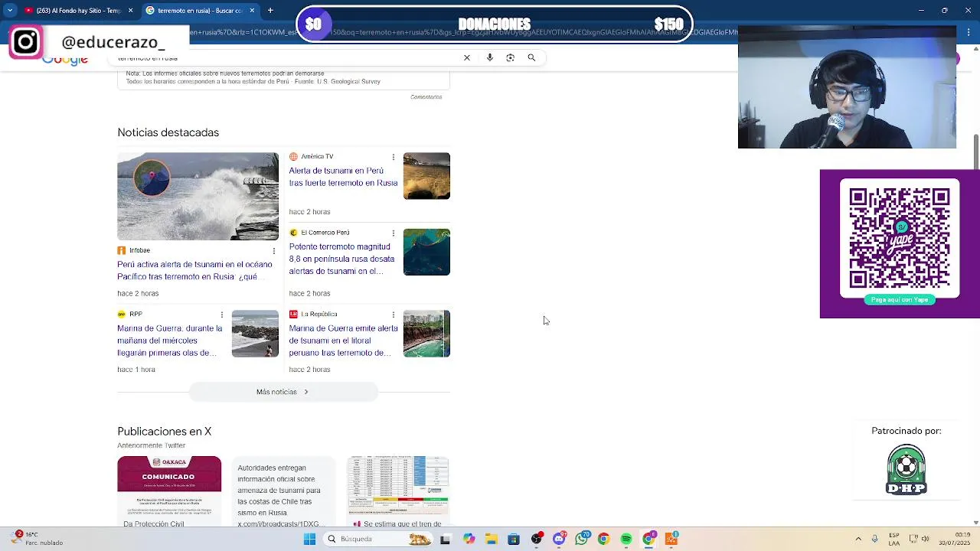This screenshot has height=551, width=980.
Task: Open the La República coast thumbnail
Action: (x=426, y=334)
